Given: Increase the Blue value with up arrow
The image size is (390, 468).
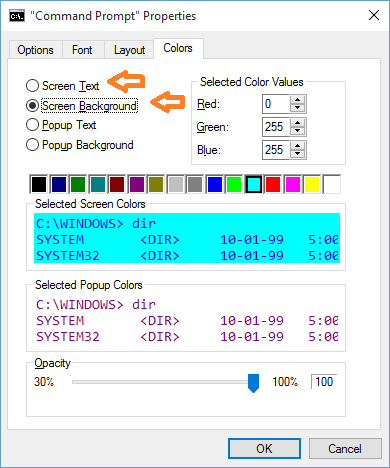Looking at the screenshot, I should 298,146.
